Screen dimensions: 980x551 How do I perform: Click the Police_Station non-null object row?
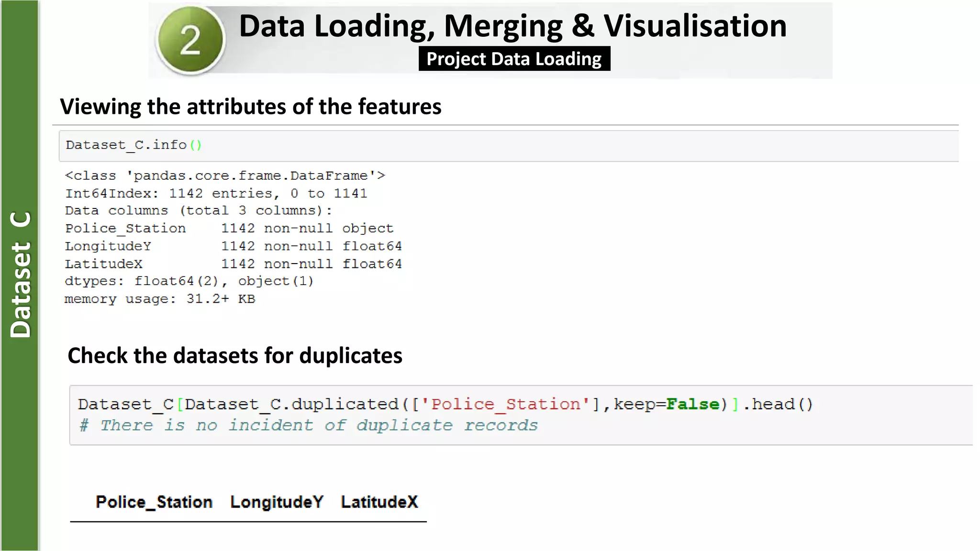click(229, 228)
